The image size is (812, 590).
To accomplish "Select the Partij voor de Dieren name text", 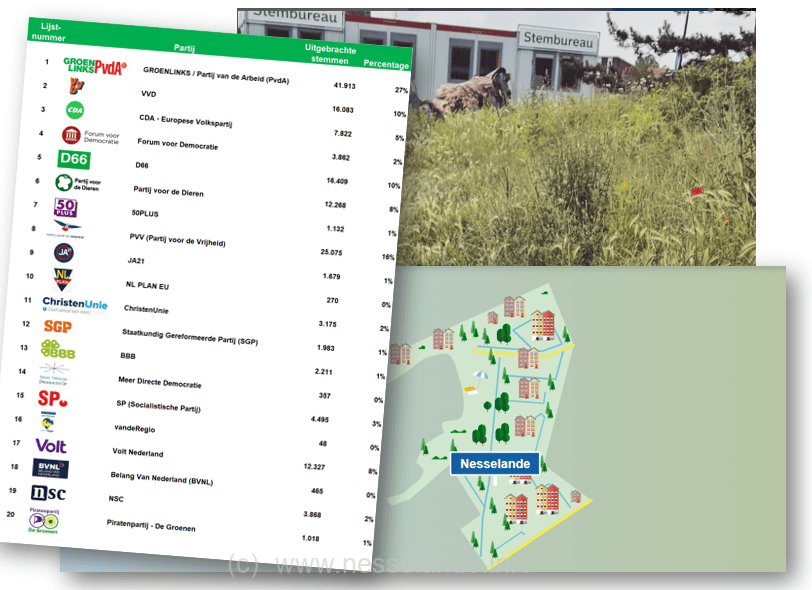I will click(x=168, y=191).
